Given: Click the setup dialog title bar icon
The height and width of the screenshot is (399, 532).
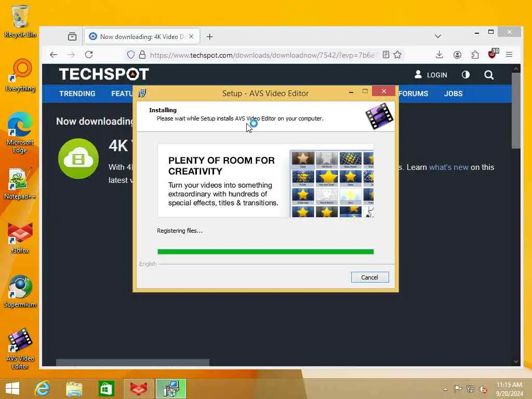Looking at the screenshot, I should (142, 93).
